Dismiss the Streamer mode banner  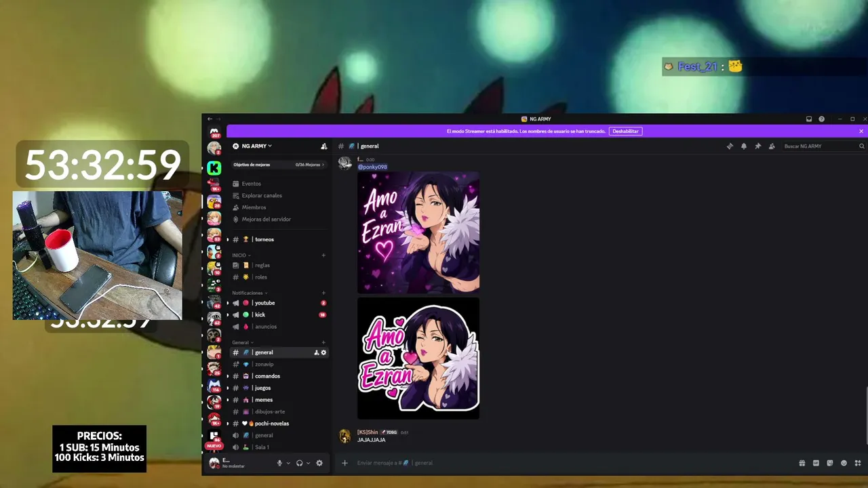tap(861, 131)
